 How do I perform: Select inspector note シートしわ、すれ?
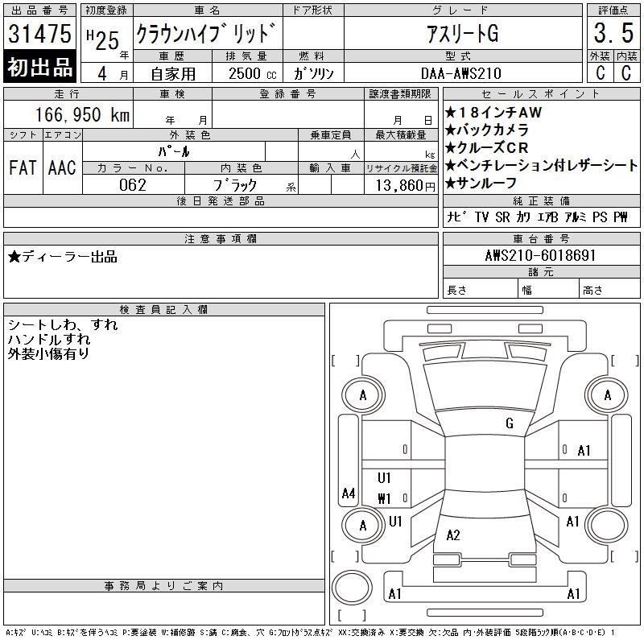click(63, 324)
